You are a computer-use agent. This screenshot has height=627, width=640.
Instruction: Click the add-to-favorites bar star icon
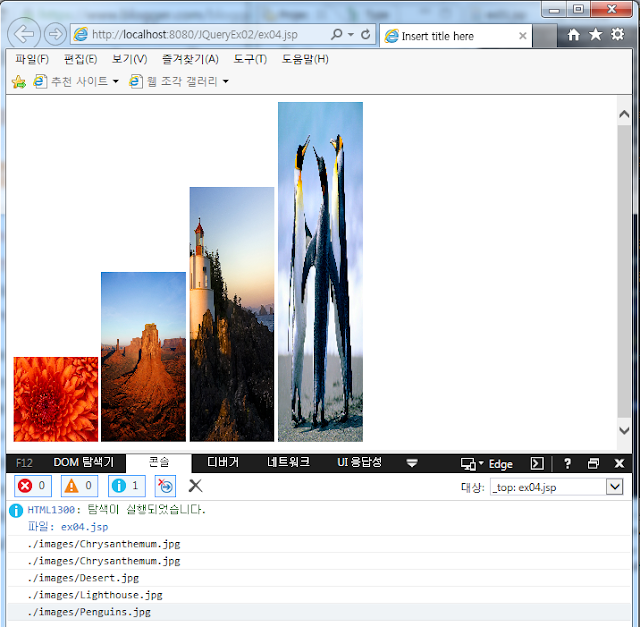point(19,82)
